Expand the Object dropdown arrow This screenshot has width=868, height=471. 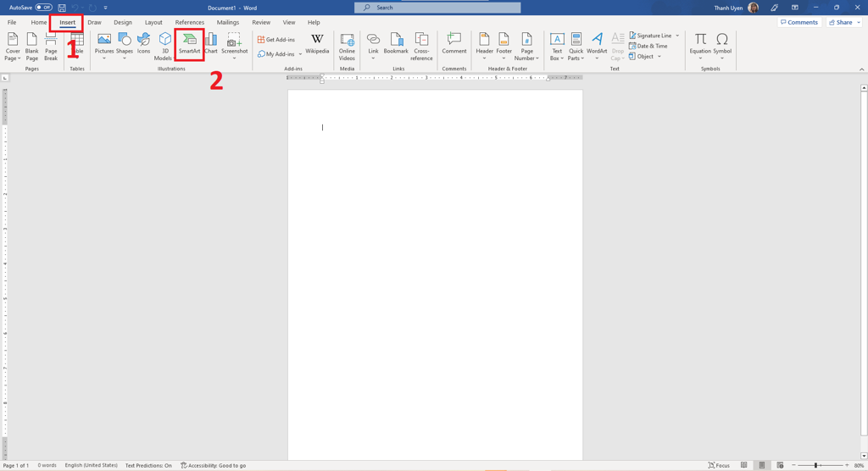(x=659, y=57)
